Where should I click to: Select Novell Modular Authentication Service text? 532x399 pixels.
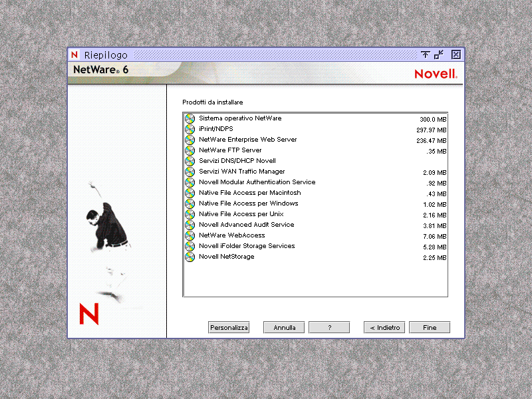(x=257, y=182)
